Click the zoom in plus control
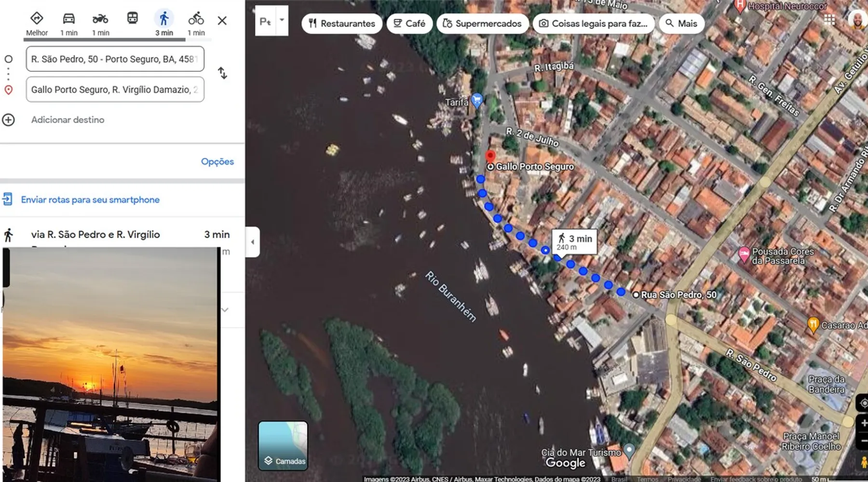The height and width of the screenshot is (482, 868). pos(863,423)
